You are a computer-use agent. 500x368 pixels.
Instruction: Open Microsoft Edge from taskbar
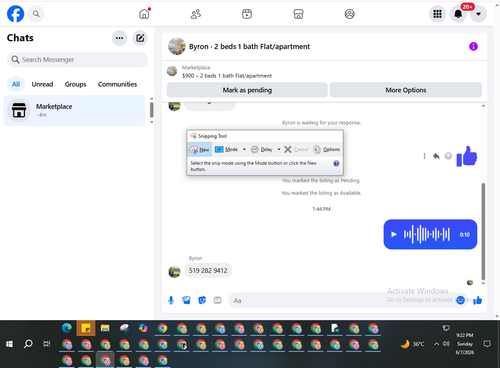click(67, 328)
